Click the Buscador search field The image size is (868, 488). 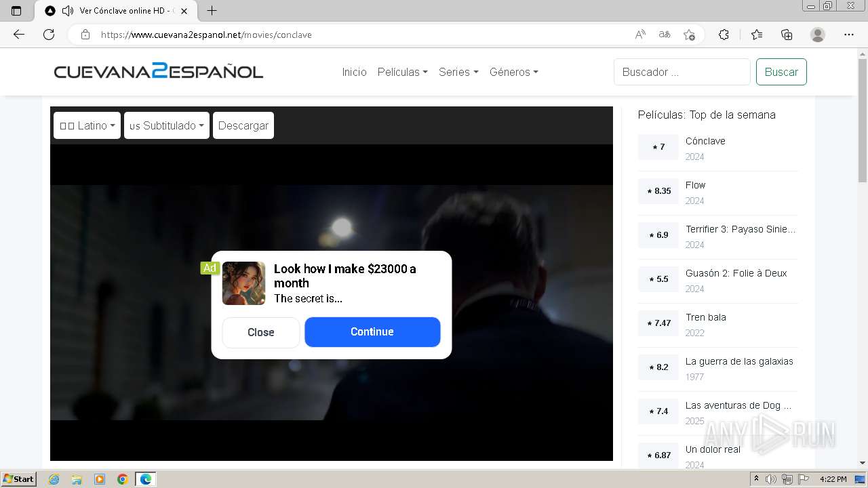pos(682,72)
